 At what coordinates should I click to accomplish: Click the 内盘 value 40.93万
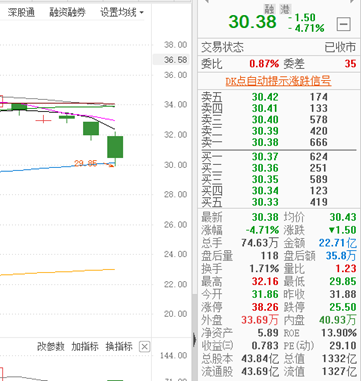(x=337, y=320)
